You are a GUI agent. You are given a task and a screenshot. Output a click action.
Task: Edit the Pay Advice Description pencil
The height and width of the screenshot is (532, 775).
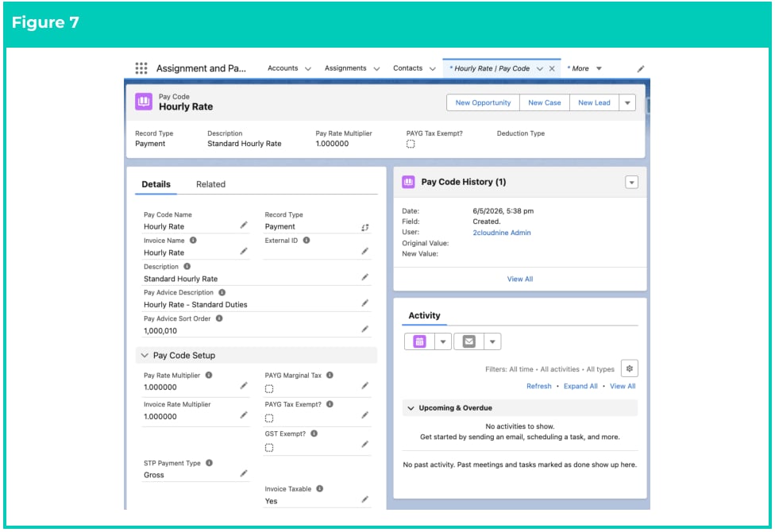[x=364, y=303]
